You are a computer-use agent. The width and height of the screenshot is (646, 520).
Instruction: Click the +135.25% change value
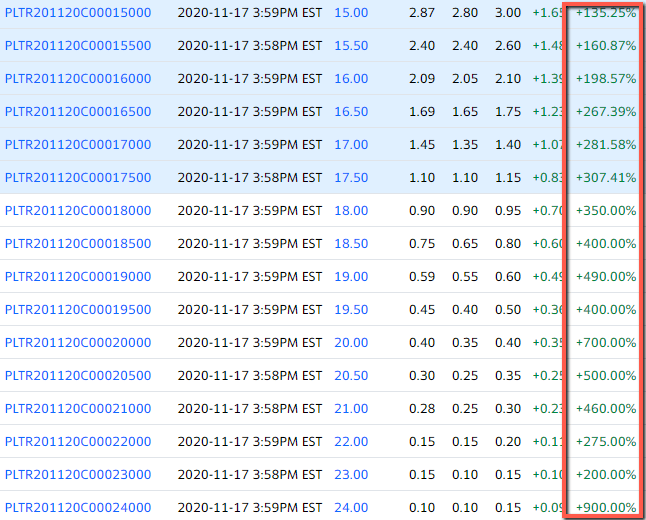point(606,13)
